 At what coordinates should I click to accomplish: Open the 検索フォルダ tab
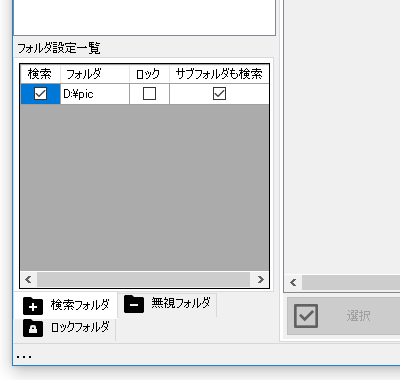[x=66, y=305]
